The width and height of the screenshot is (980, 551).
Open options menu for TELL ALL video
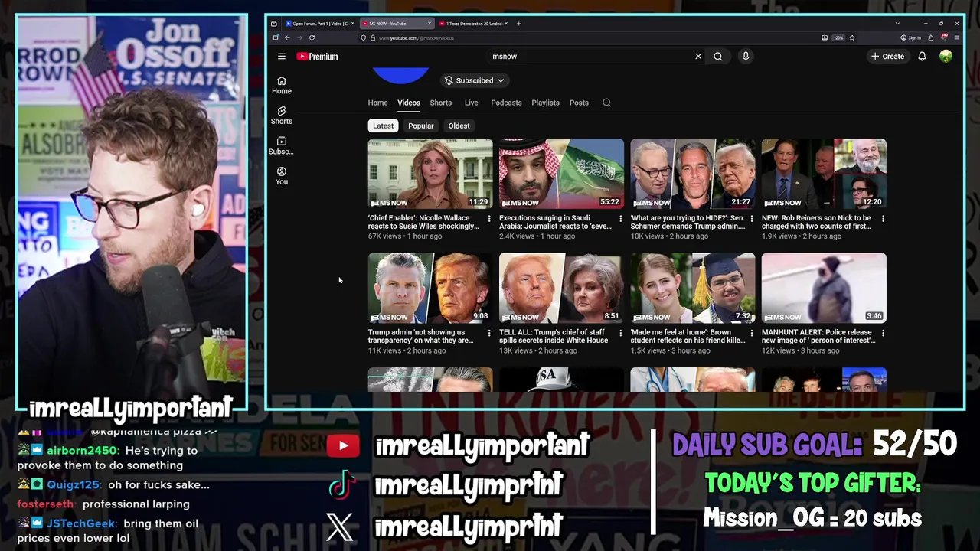coord(620,333)
